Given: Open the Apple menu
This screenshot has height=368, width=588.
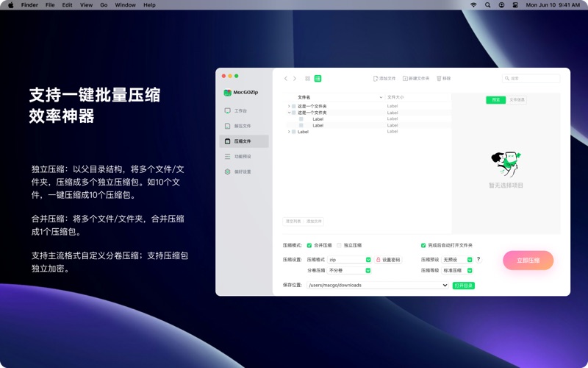Looking at the screenshot, I should [10, 5].
